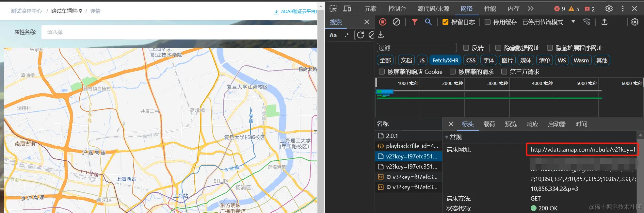Screen dimensions: 644x213
Task: Toggle the 保留日志 checkbox
Action: tap(445, 22)
